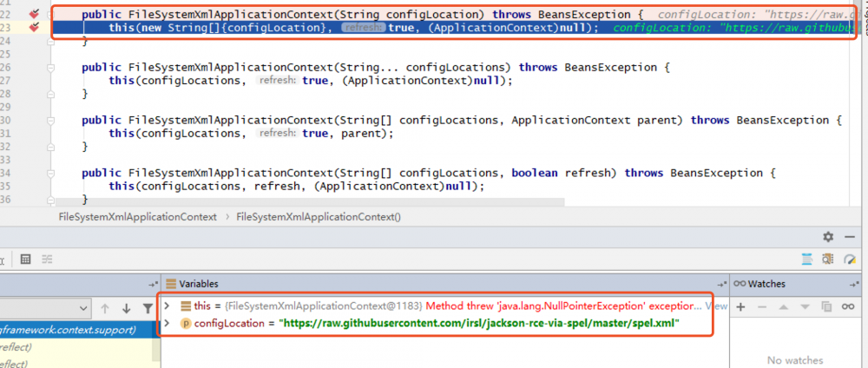Viewport: 868px width, 368px height.
Task: Collapse String... configLocations constructor at line 26
Action: point(51,68)
